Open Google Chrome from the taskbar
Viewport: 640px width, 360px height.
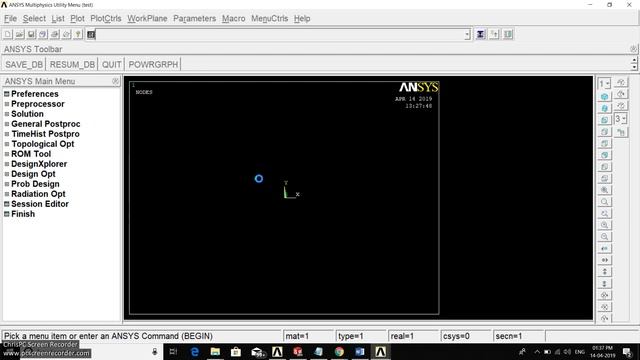(339, 351)
